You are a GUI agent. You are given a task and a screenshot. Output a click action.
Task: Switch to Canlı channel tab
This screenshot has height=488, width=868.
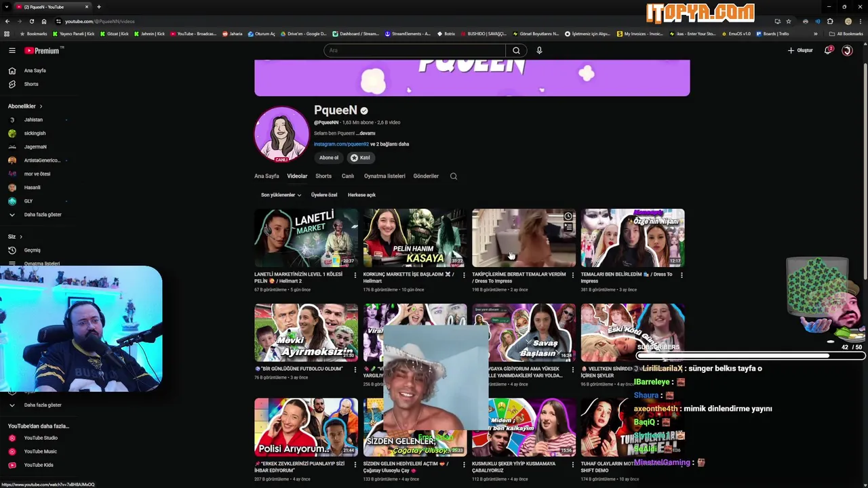click(x=348, y=176)
